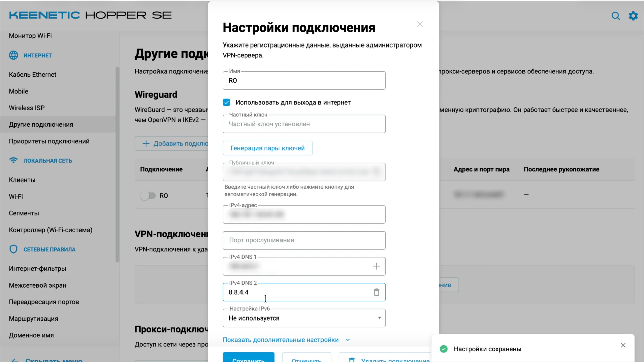Toggle 'Использовать для выхода в интернет' checkbox
Viewport: 644px width, 362px height.
(x=226, y=102)
